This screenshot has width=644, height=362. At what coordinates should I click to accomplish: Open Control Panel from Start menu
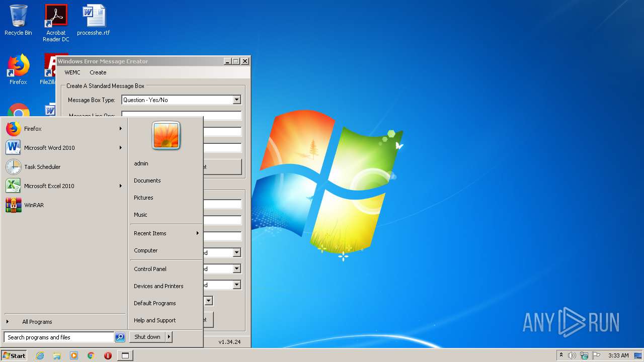[166, 269]
